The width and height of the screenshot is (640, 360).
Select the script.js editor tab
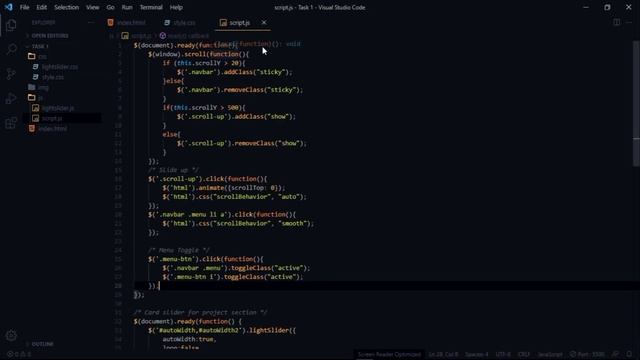point(239,23)
